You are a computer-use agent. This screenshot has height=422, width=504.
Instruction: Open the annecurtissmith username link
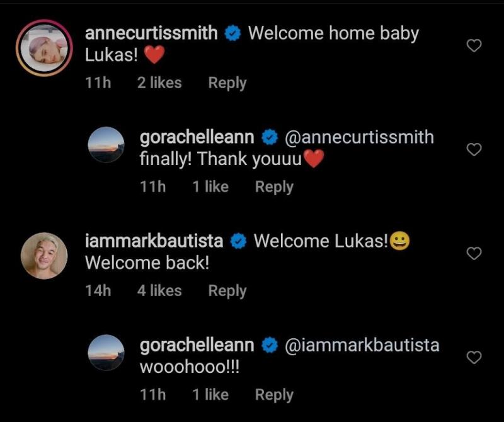pyautogui.click(x=151, y=33)
